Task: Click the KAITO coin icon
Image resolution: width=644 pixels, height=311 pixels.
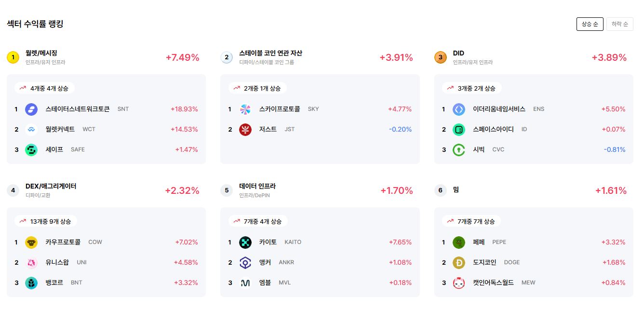Action: tap(245, 242)
